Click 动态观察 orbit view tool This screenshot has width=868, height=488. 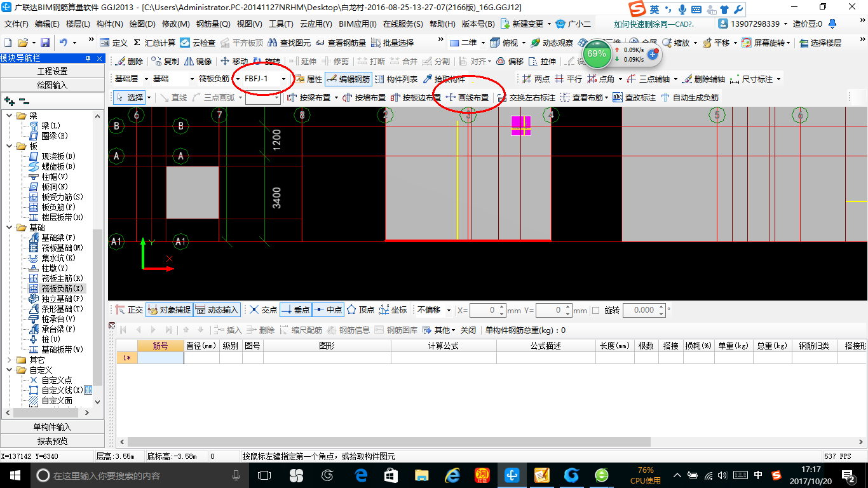[x=552, y=43]
